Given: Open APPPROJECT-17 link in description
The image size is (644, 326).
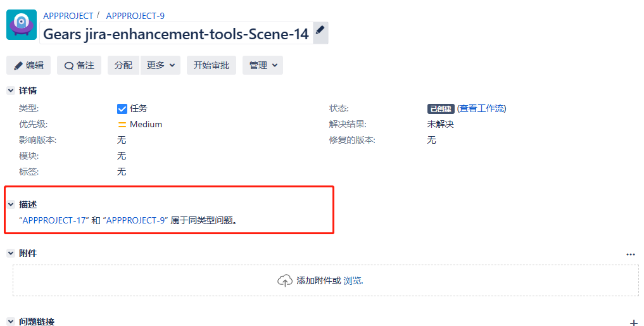Looking at the screenshot, I should tap(54, 220).
